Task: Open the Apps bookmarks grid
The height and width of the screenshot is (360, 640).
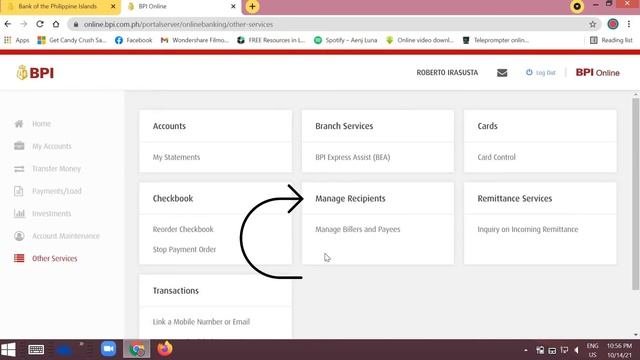Action: (x=17, y=40)
